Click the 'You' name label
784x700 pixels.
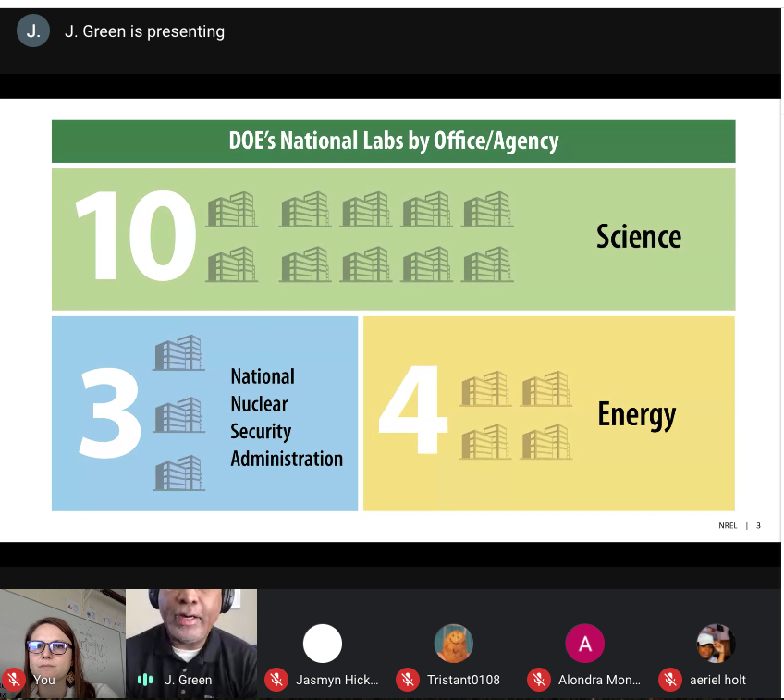(44, 680)
